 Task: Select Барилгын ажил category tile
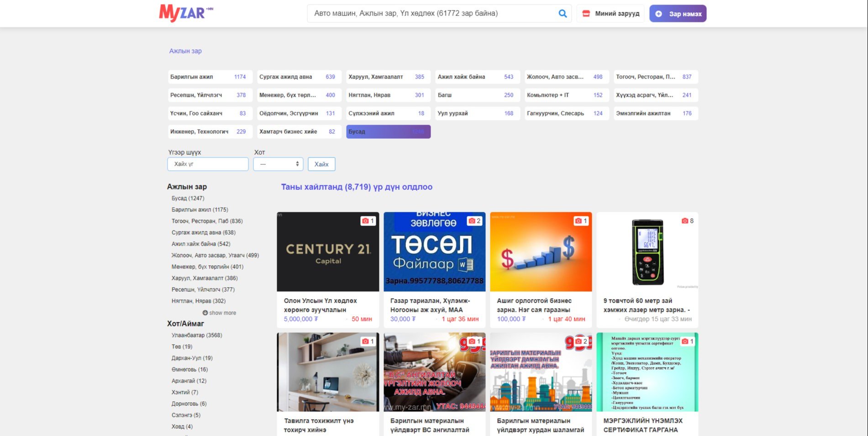[x=210, y=77]
